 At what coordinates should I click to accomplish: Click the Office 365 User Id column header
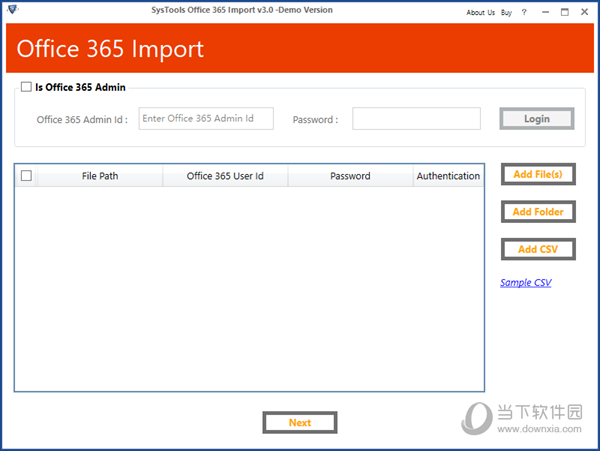point(225,176)
